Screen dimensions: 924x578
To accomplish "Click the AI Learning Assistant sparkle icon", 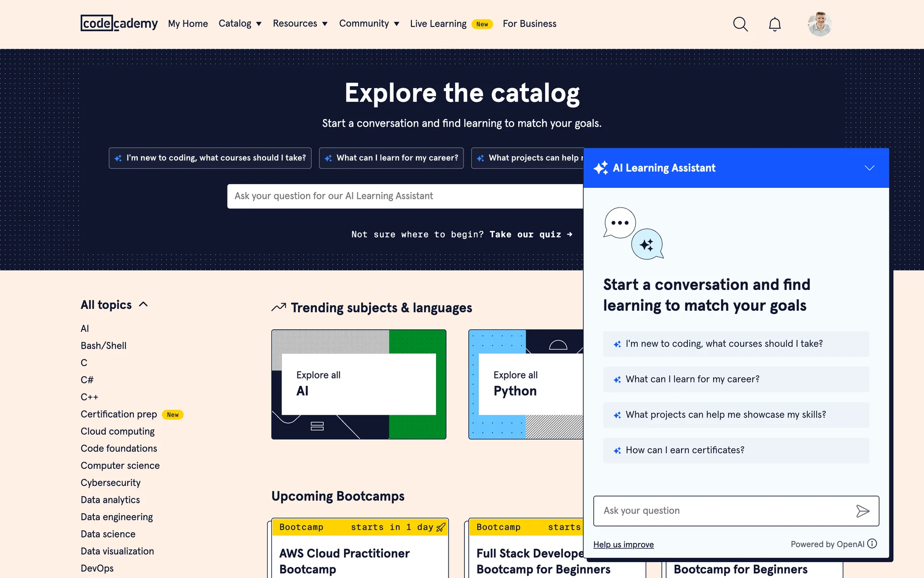I will click(601, 168).
